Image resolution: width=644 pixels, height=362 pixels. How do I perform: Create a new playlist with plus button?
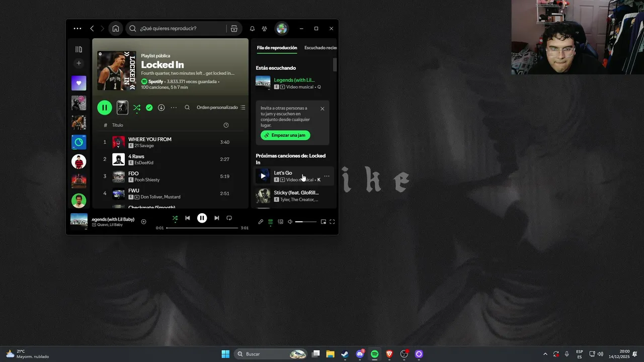(x=78, y=63)
